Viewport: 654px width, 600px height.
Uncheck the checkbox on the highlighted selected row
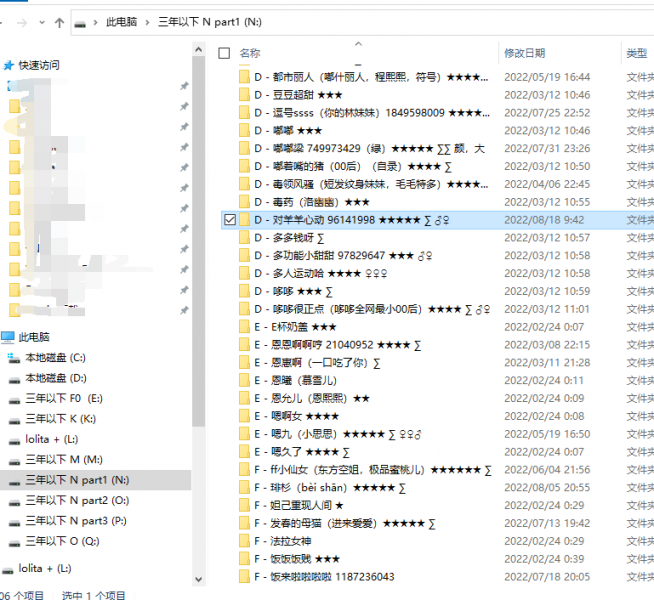tap(230, 220)
